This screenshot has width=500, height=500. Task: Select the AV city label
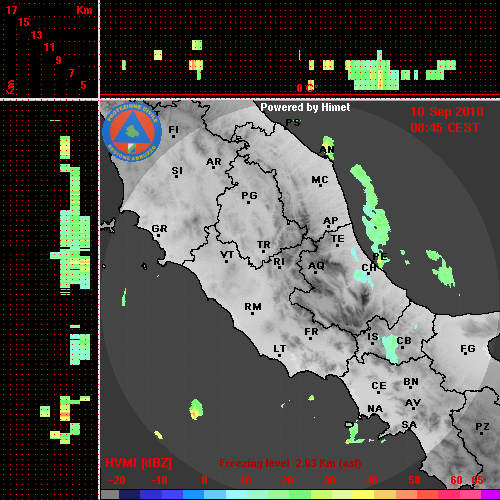pos(413,403)
